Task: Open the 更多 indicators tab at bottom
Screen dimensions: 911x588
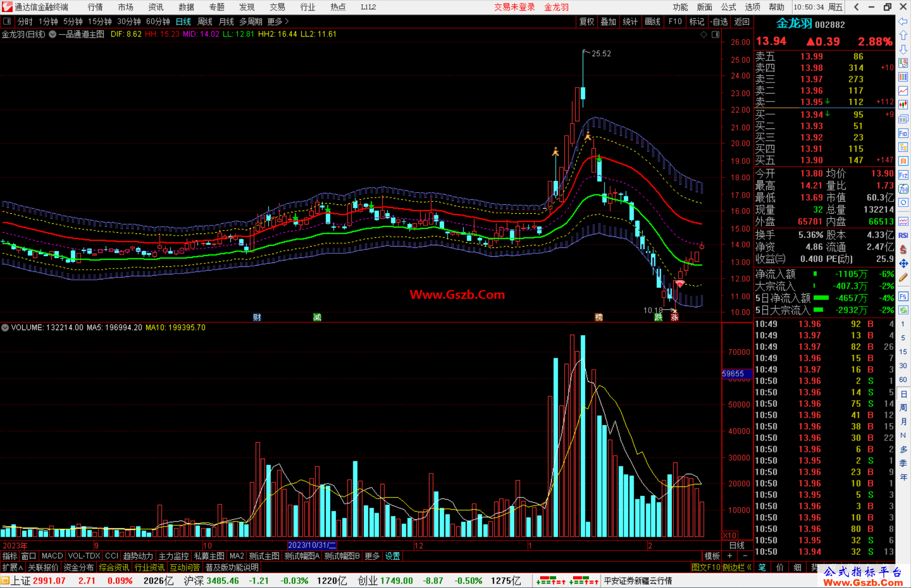Action: (372, 556)
